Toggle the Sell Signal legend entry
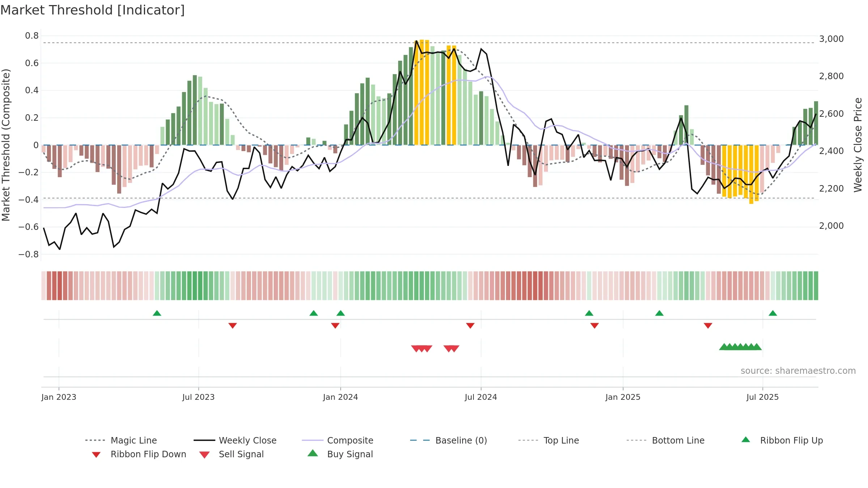 point(231,454)
